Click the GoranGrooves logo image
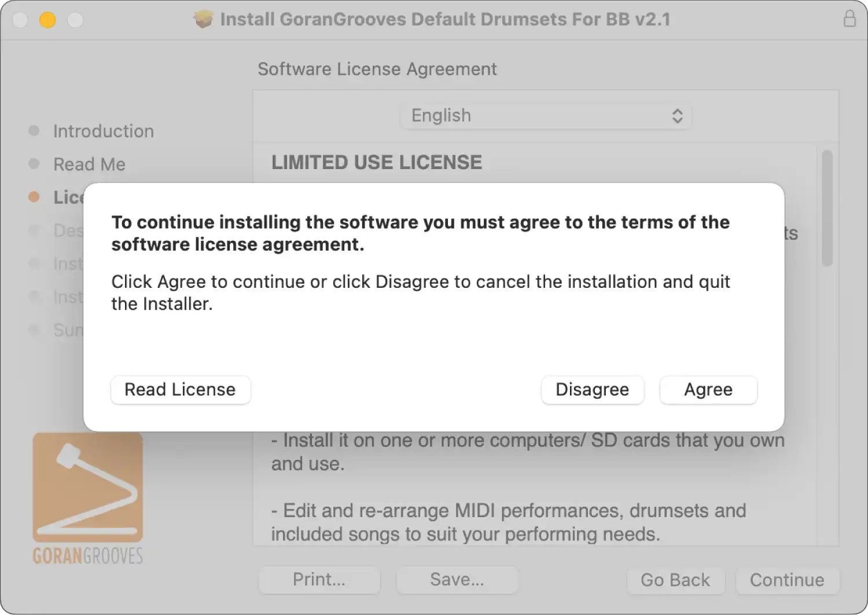Image resolution: width=868 pixels, height=615 pixels. tap(88, 498)
